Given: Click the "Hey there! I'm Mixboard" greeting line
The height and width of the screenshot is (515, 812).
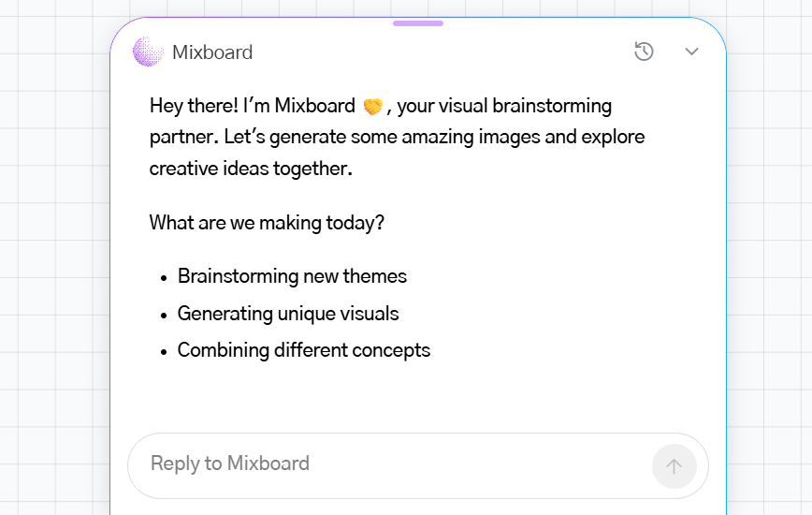Looking at the screenshot, I should point(253,106).
